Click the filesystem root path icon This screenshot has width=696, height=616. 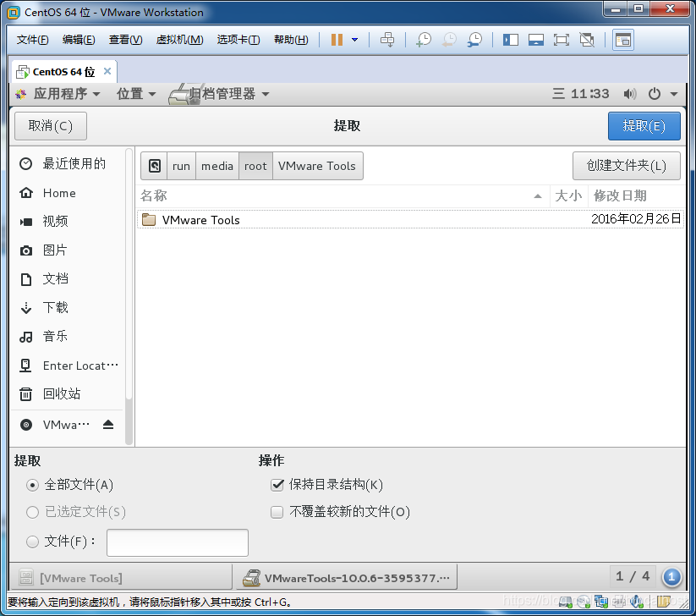click(x=154, y=166)
